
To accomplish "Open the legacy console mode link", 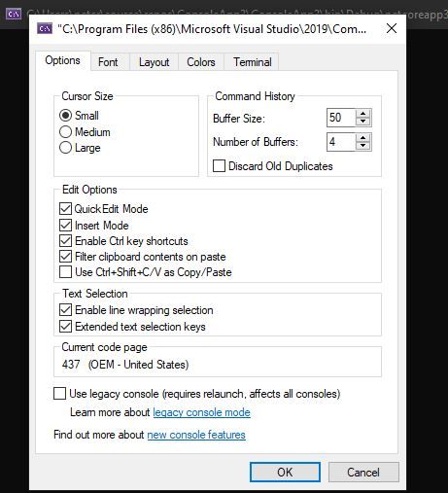I will click(201, 412).
